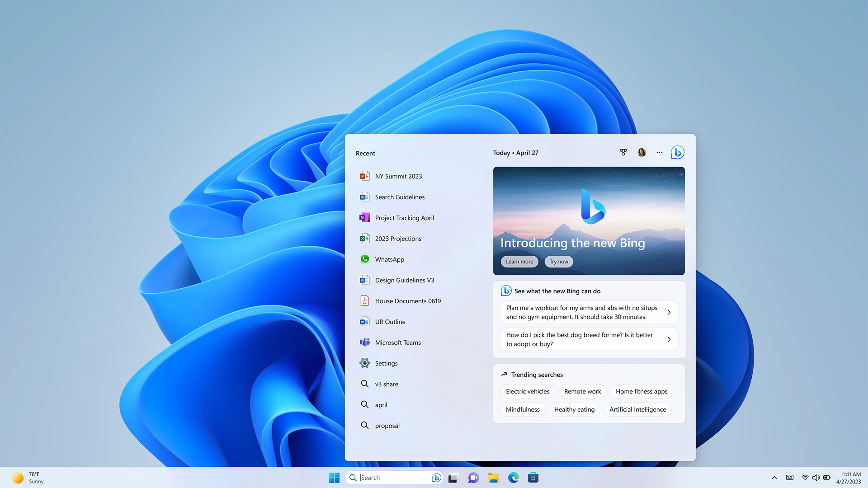Select the Artificial Intelligence trending search
The image size is (868, 488).
coord(637,409)
